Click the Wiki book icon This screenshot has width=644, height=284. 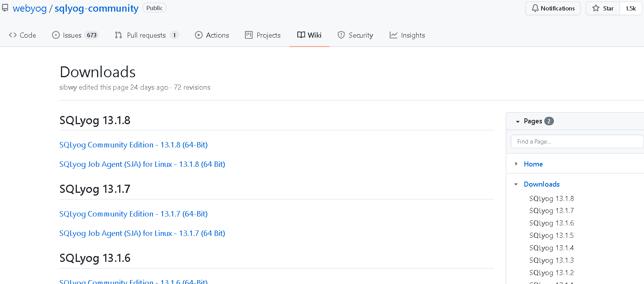(301, 35)
